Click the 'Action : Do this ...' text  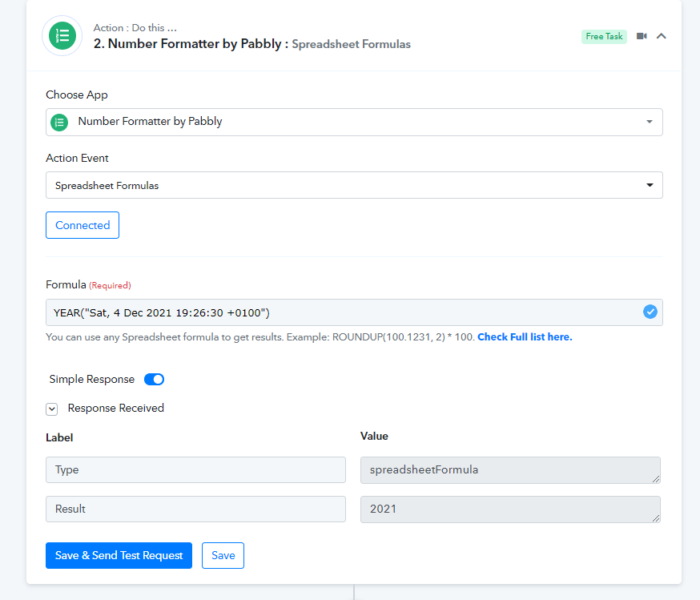coord(135,28)
